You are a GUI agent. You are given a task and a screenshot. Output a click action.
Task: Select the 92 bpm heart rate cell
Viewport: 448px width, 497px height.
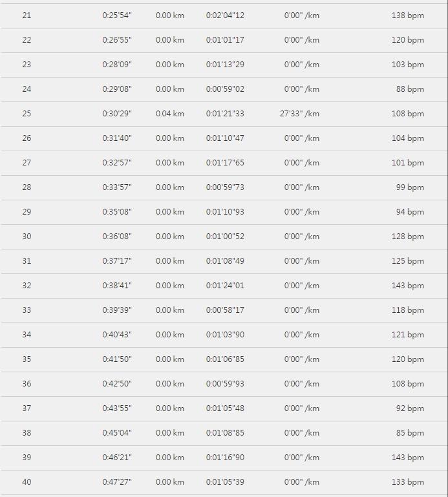410,408
